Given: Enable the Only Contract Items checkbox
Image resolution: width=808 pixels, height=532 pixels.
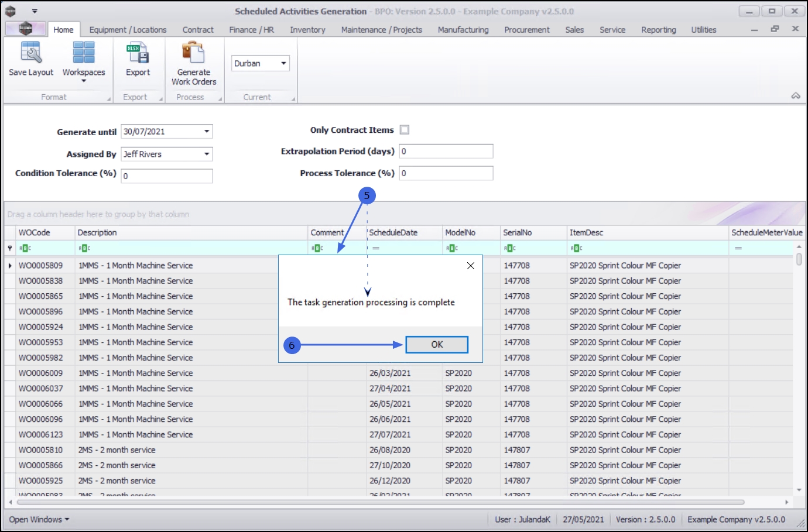Looking at the screenshot, I should click(x=405, y=130).
